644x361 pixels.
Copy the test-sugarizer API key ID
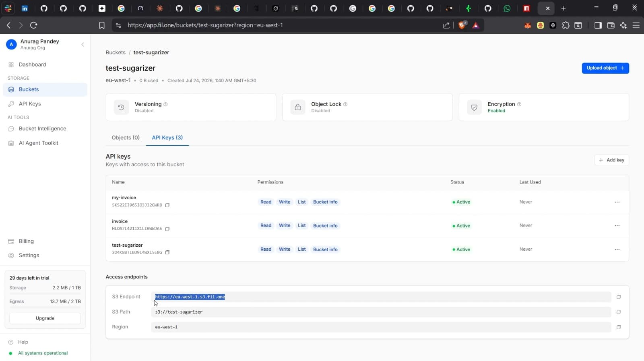(167, 252)
